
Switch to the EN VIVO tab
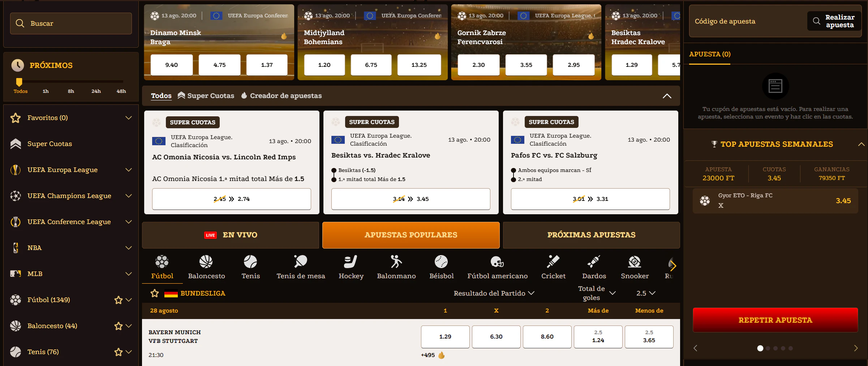click(x=231, y=235)
